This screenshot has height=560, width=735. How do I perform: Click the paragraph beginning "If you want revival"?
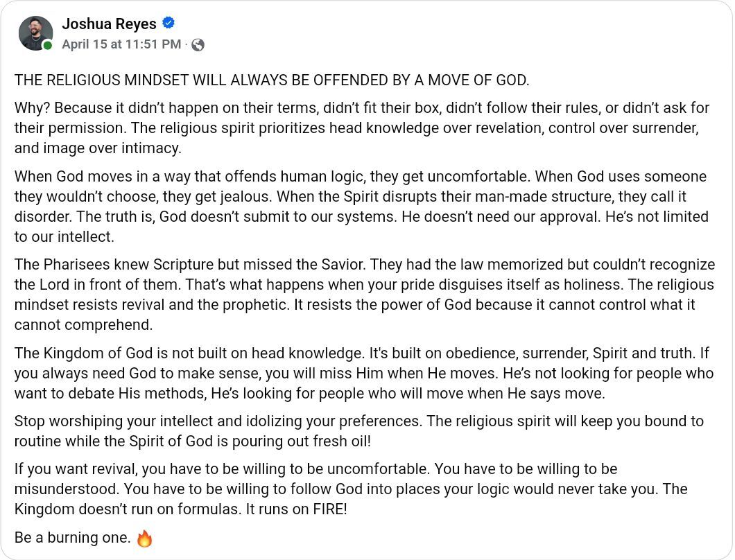347,489
